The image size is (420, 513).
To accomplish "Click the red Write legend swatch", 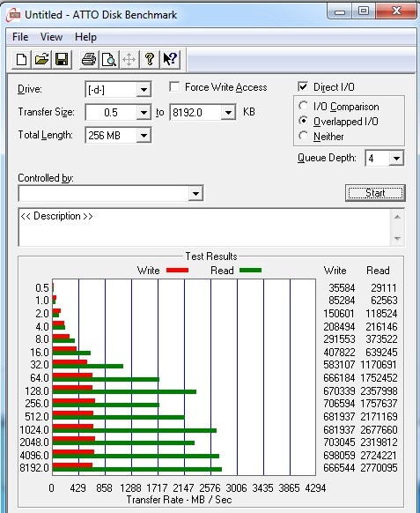I will 178,271.
